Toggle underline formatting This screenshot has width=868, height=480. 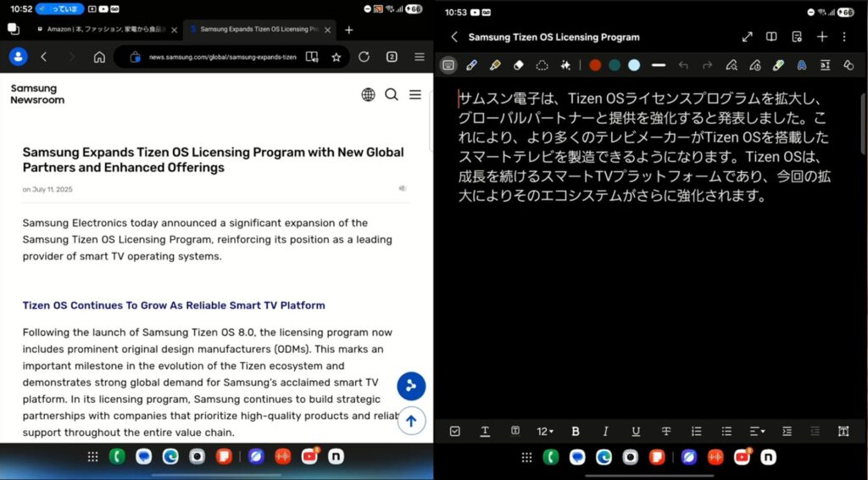pyautogui.click(x=636, y=432)
